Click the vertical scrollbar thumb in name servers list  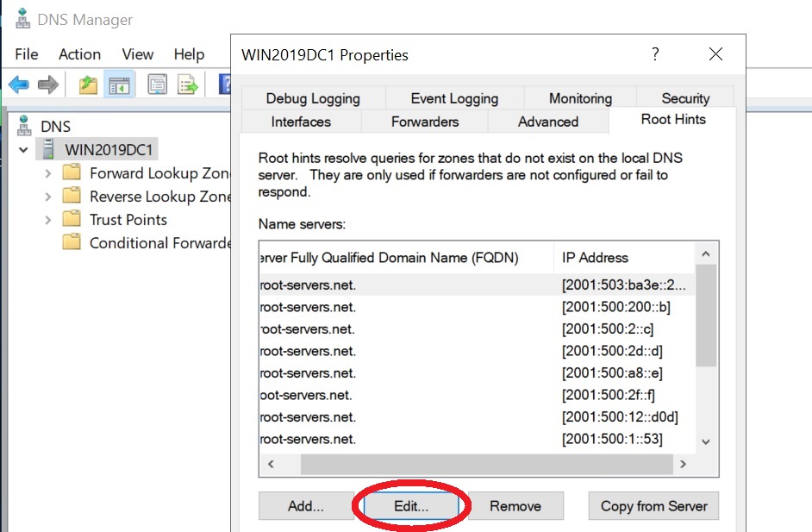706,316
